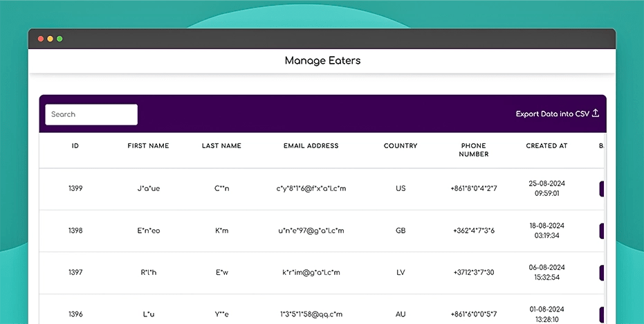Screen dimensions: 644x324
Task: Click the yellow minimize window dot
Action: 50,39
